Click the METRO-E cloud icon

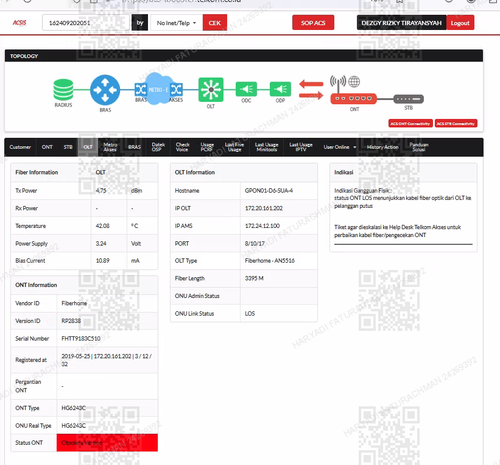158,89
